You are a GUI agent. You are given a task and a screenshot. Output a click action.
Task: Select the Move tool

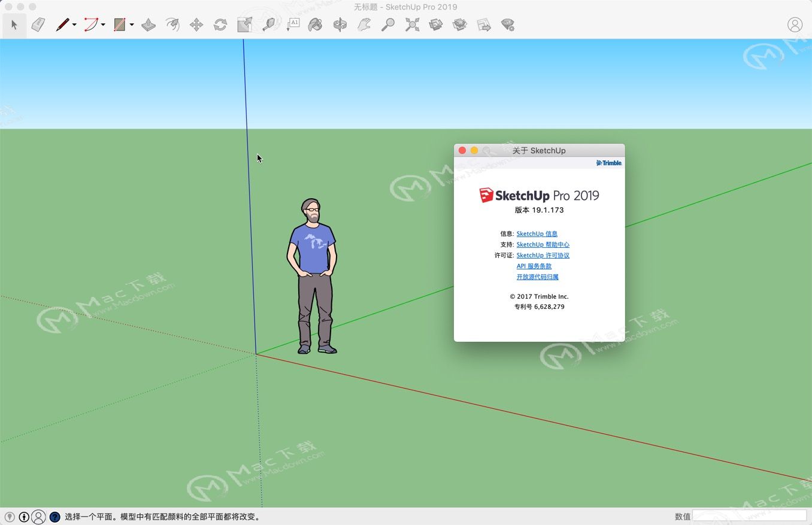196,25
